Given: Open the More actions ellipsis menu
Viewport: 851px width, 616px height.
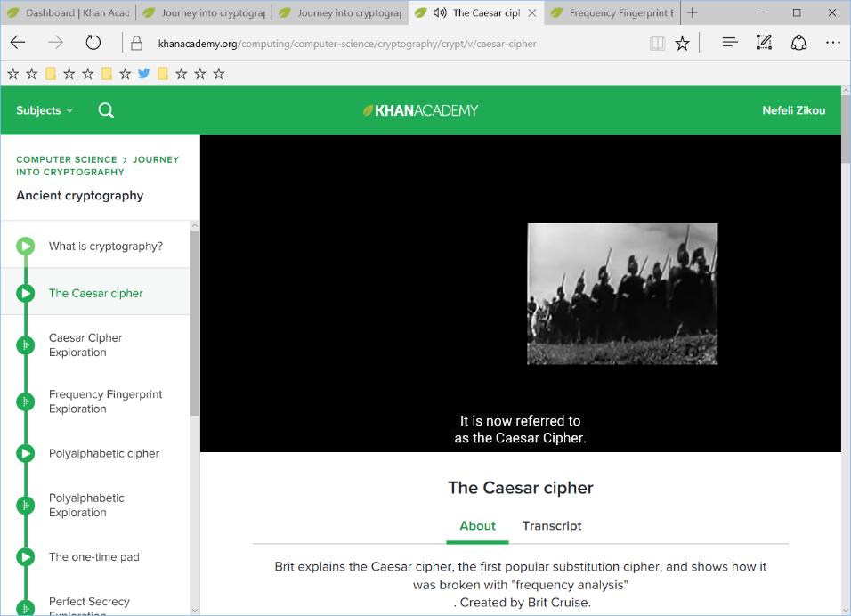Looking at the screenshot, I should click(x=832, y=43).
